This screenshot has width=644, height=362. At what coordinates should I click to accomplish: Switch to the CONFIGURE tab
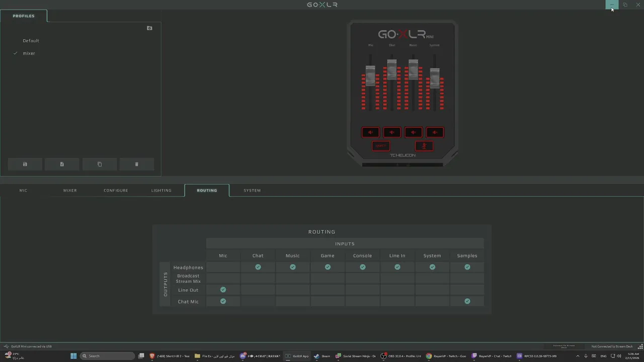(x=116, y=191)
